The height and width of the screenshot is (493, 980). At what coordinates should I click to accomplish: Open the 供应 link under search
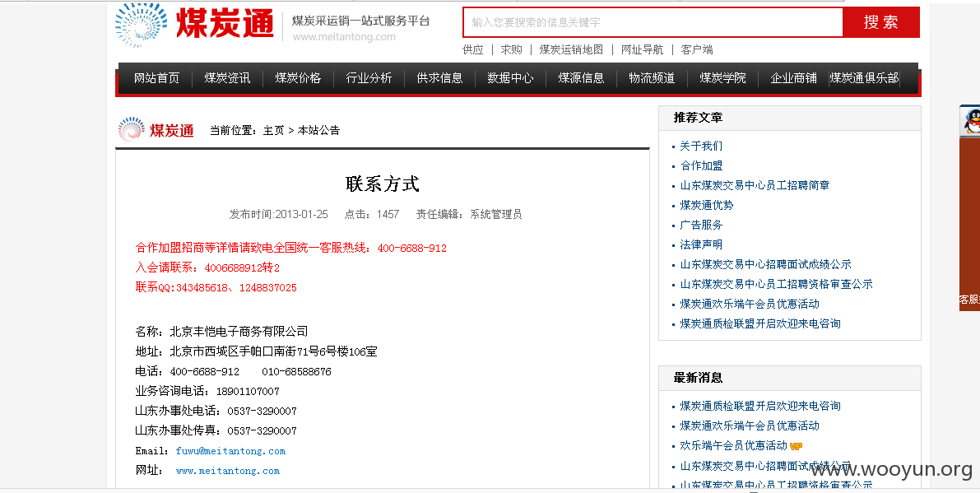point(473,49)
